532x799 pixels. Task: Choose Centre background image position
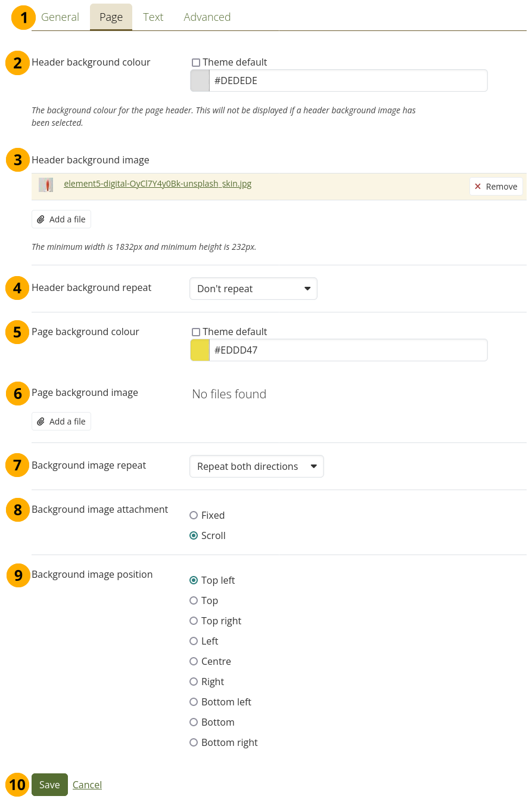(194, 661)
